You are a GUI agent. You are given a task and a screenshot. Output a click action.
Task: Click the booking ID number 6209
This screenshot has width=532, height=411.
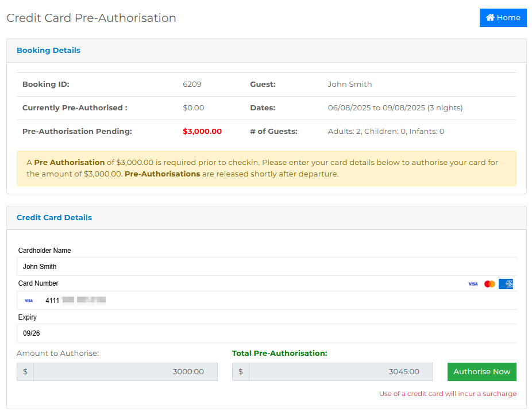coord(192,84)
